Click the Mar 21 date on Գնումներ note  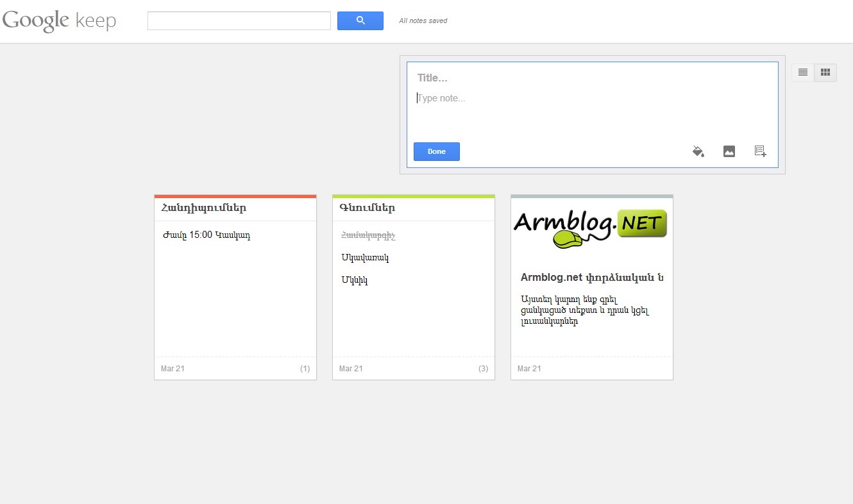(351, 369)
